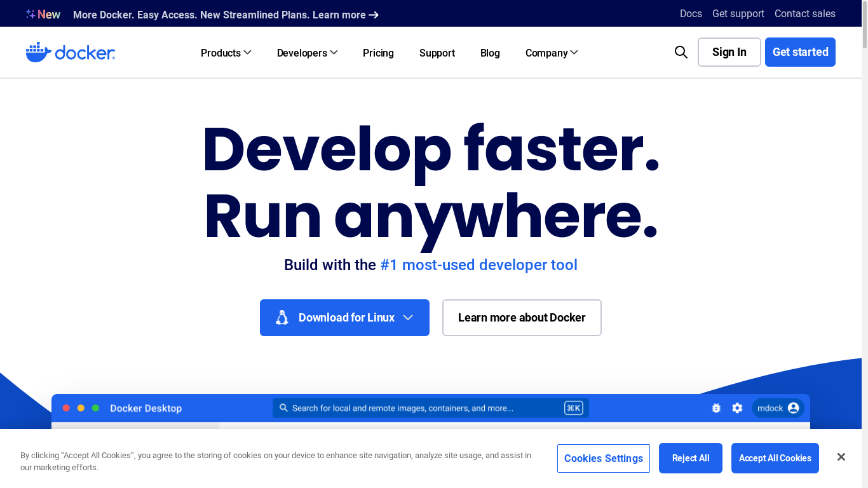
Task: Click Get support in the top bar
Action: (x=738, y=13)
